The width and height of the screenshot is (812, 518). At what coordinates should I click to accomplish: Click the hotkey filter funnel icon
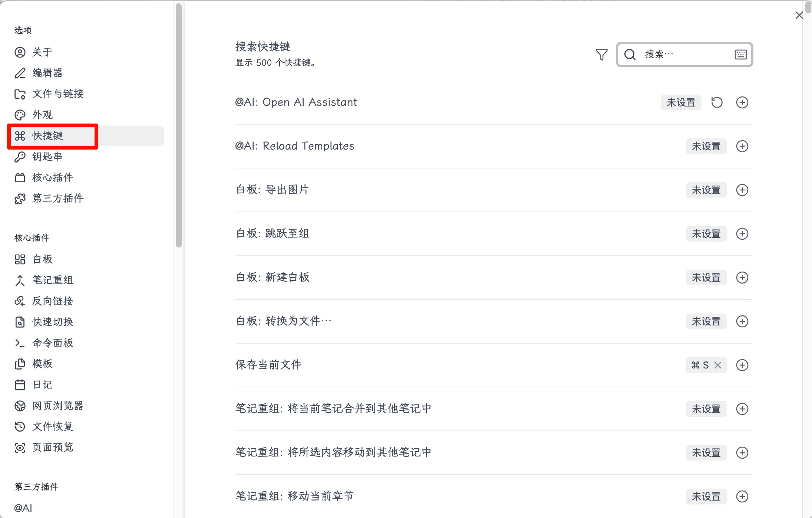[x=601, y=55]
